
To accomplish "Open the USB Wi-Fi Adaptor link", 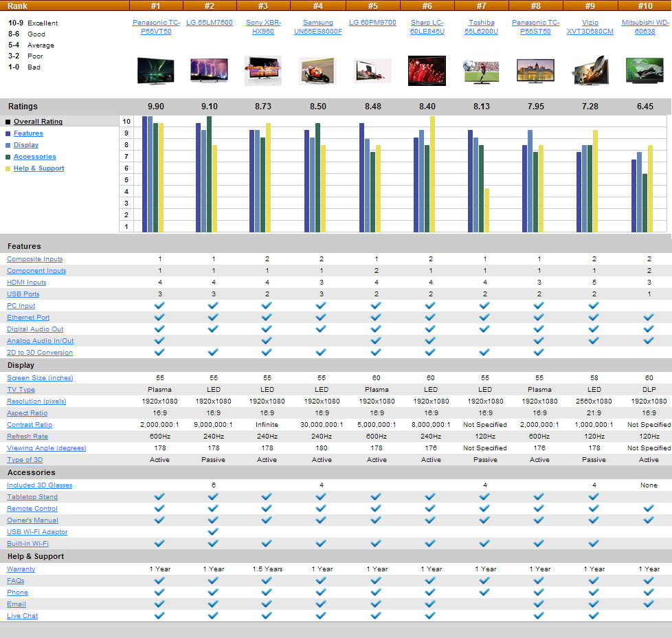I will (37, 531).
